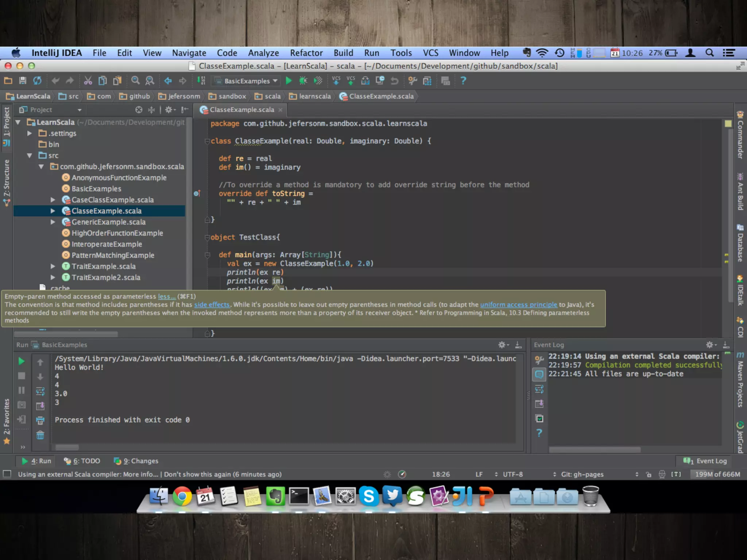Open the Refactor menu

tap(306, 53)
